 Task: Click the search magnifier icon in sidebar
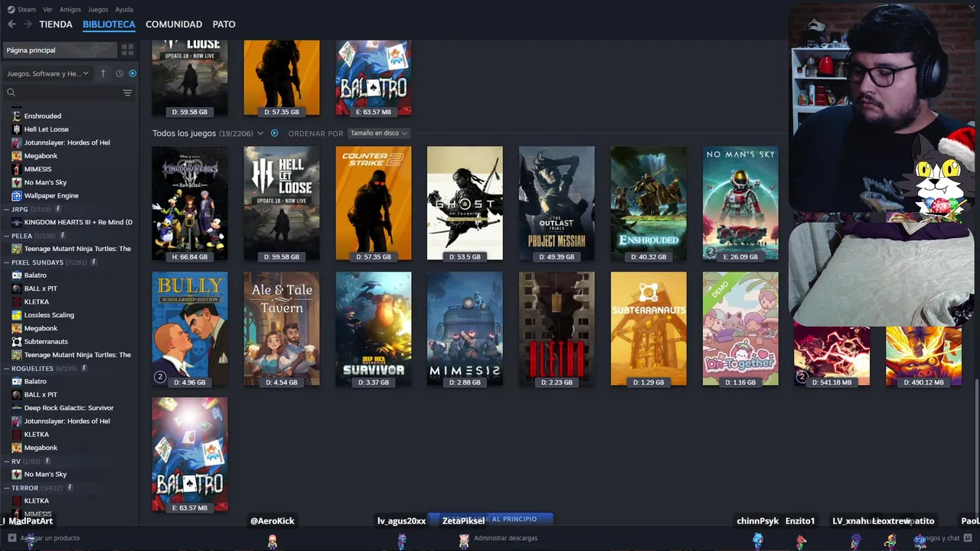click(11, 93)
